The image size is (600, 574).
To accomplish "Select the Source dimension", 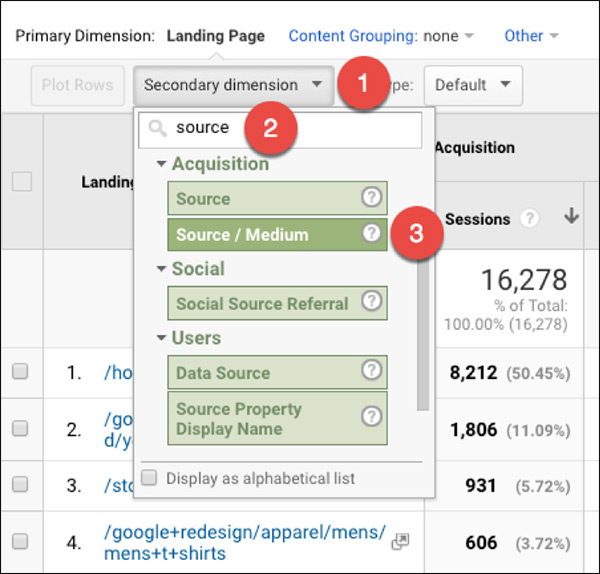I will pyautogui.click(x=277, y=198).
